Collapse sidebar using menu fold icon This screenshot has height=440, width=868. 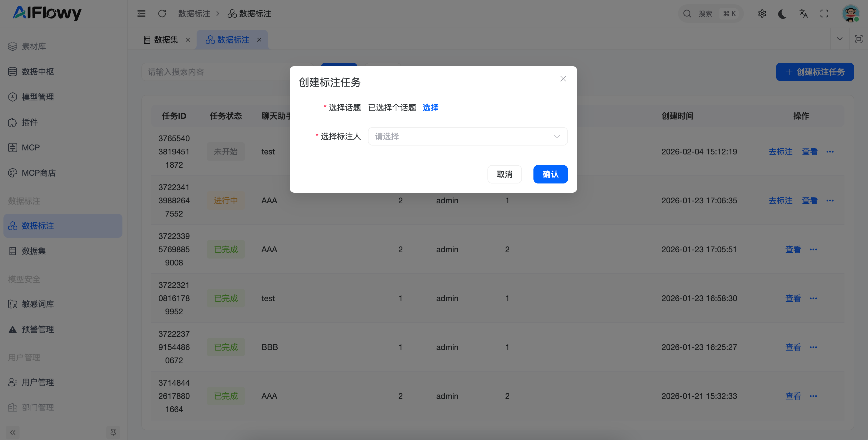point(141,14)
